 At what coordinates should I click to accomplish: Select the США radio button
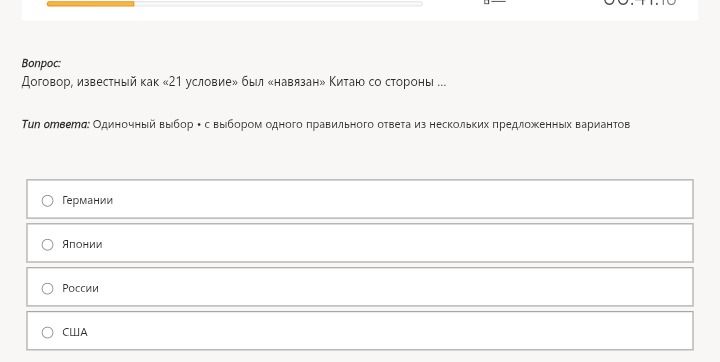pos(47,332)
